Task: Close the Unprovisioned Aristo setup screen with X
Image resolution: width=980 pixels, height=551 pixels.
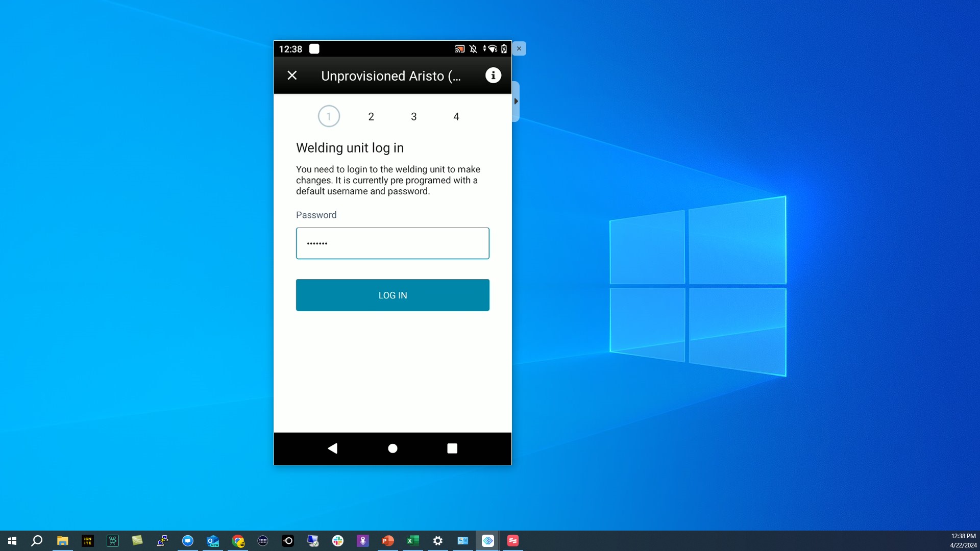Action: [292, 76]
